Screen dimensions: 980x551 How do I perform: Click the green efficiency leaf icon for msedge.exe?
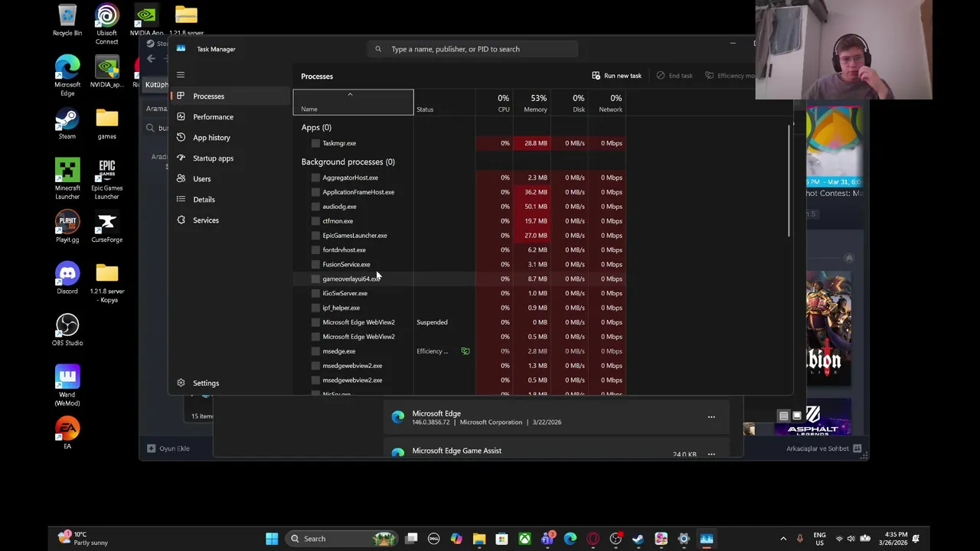[465, 351]
